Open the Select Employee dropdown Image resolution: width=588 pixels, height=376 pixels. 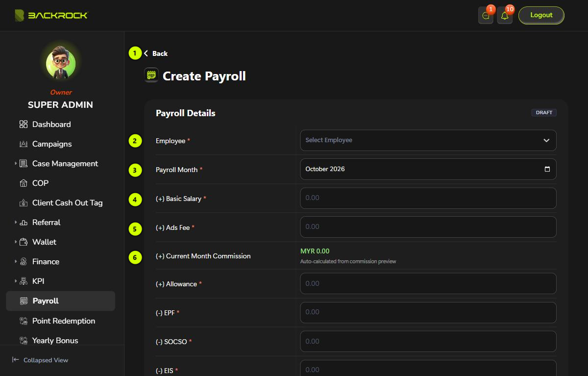428,140
